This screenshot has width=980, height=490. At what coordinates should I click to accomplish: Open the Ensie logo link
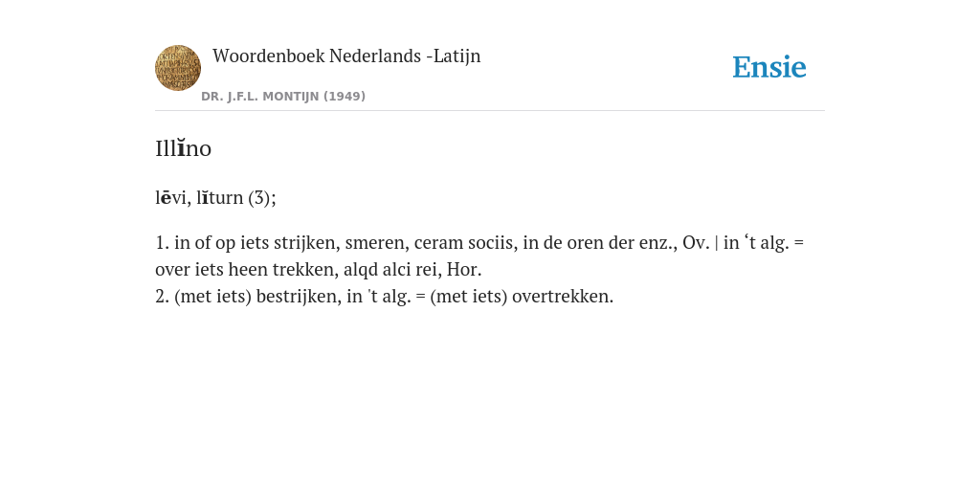point(769,67)
